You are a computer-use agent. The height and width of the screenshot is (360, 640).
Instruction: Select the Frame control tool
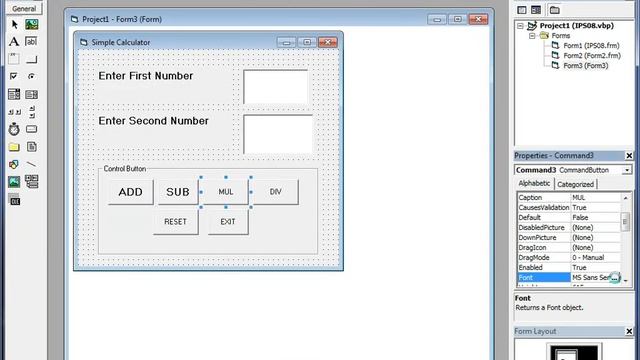[x=14, y=59]
